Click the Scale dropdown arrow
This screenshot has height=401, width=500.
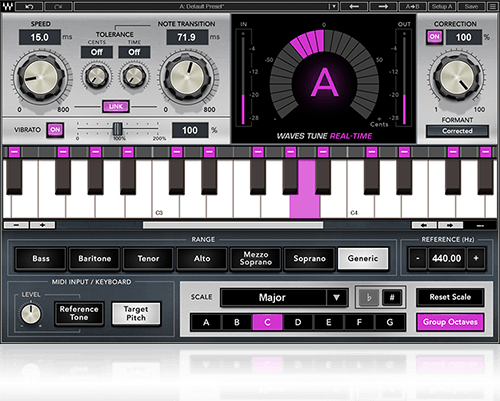coord(337,297)
